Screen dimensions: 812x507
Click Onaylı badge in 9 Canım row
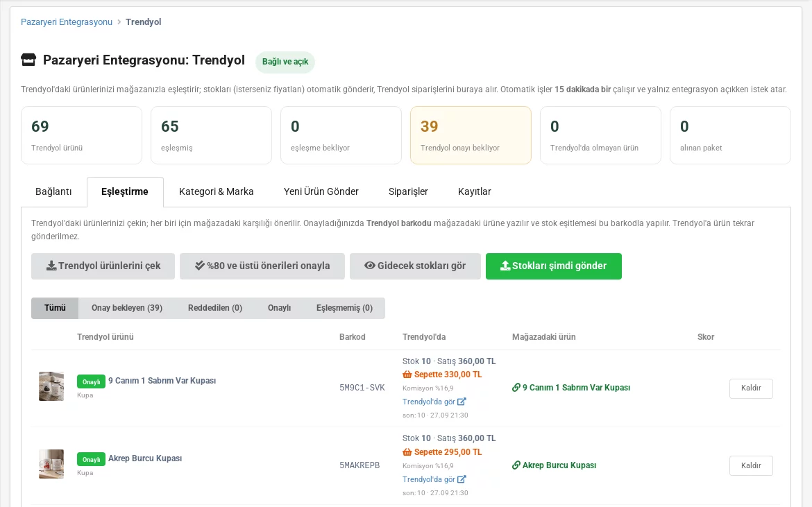coord(91,381)
